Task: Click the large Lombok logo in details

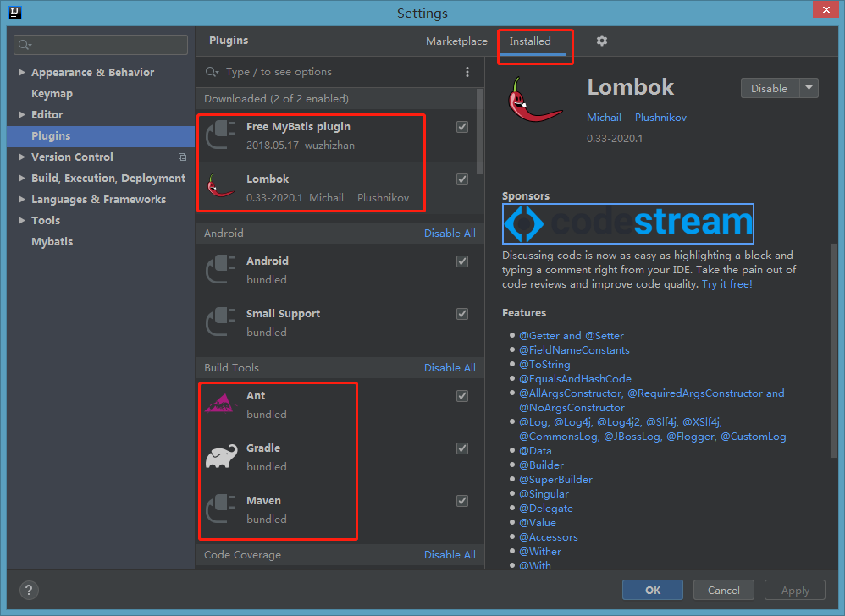Action: point(534,100)
